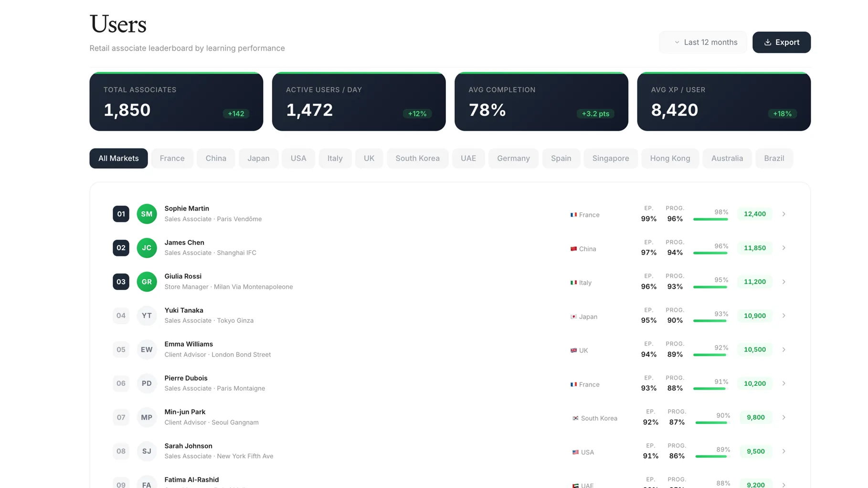This screenshot has width=868, height=488.
Task: Click the France flag icon for Sophie Martin
Action: click(573, 215)
